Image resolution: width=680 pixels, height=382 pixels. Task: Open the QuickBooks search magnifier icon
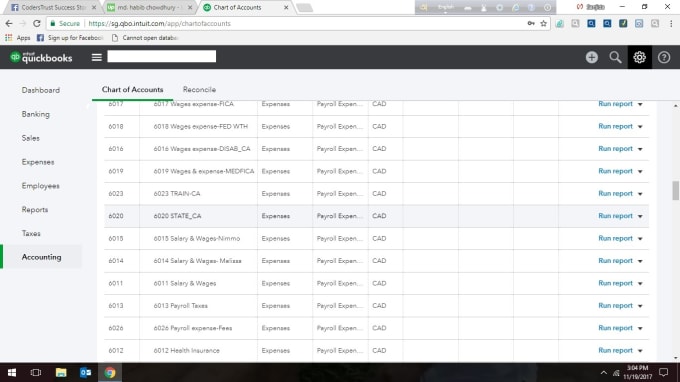615,57
